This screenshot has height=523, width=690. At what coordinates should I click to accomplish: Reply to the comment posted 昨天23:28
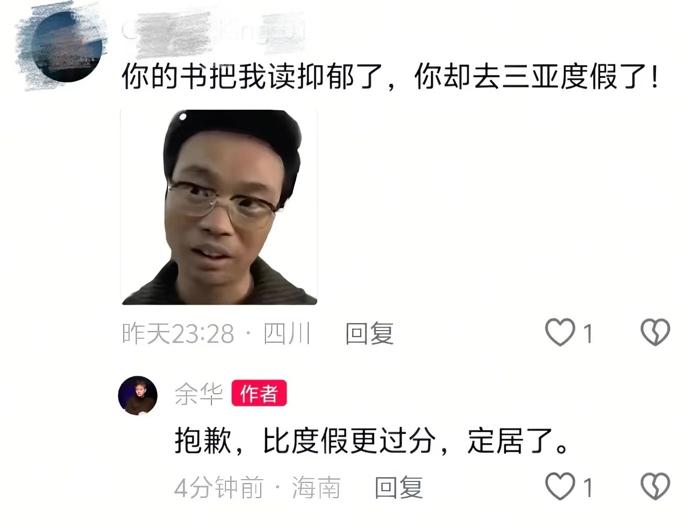369,333
